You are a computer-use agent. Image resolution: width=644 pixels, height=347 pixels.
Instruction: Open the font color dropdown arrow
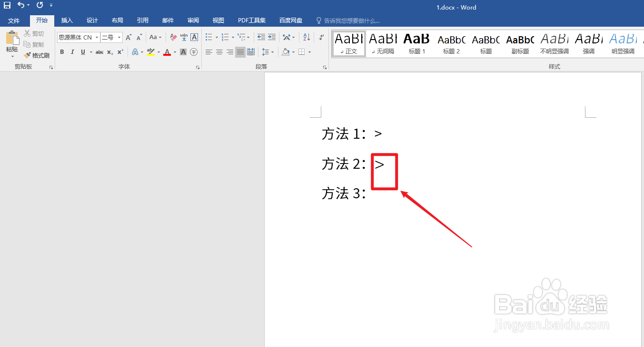pyautogui.click(x=175, y=52)
